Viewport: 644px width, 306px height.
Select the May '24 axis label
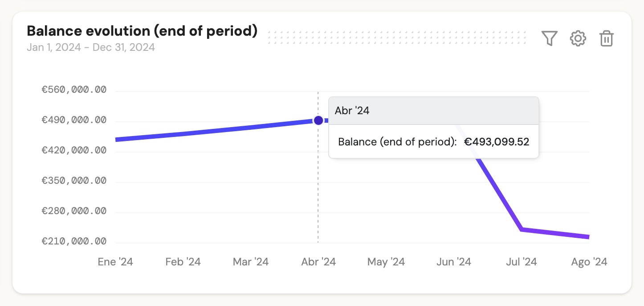386,262
